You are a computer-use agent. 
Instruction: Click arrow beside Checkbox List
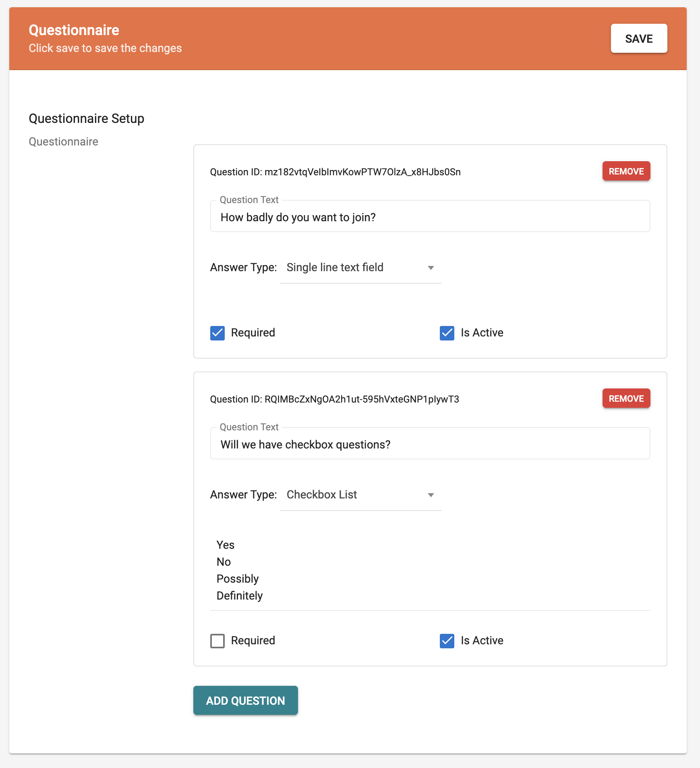431,495
